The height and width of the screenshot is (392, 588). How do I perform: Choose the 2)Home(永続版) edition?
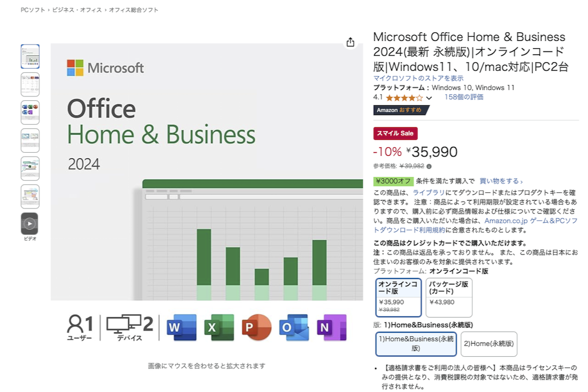489,344
